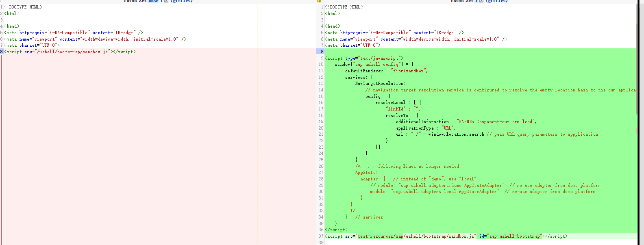Image resolution: width=644 pixels, height=245 pixels.
Task: Click the local.AppStateAdapter module line
Action: (x=483, y=191)
